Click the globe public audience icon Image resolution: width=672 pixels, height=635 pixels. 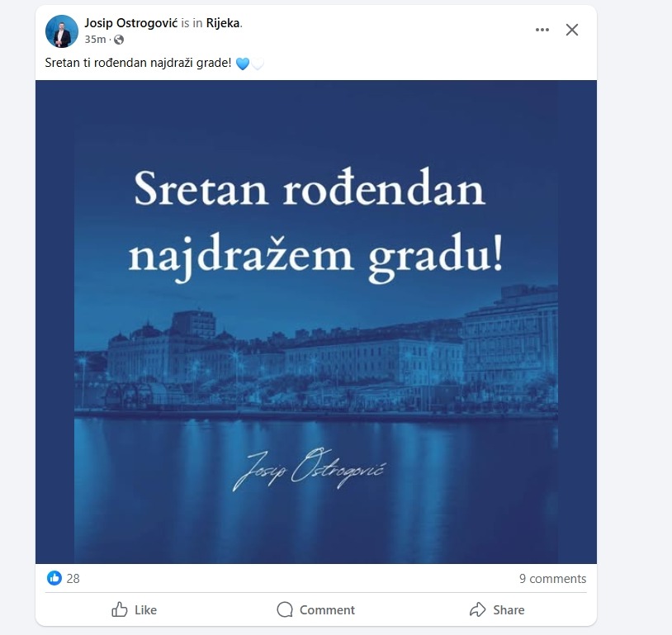click(x=119, y=40)
